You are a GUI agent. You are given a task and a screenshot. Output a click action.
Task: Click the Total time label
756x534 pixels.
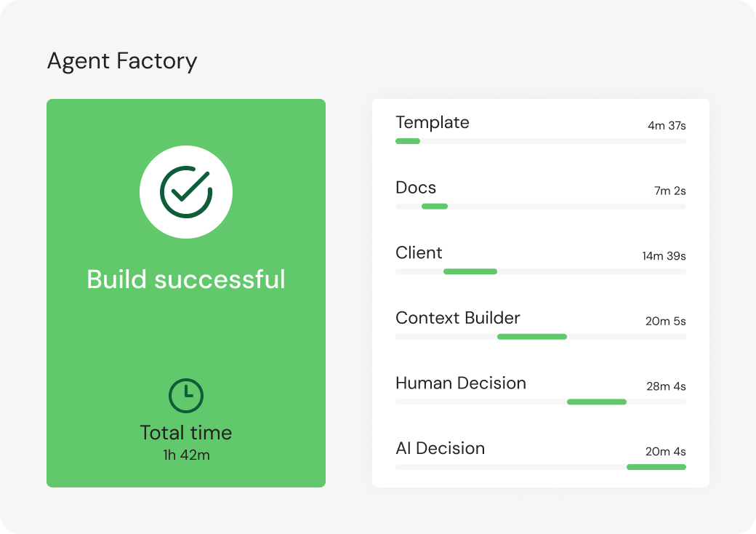pyautogui.click(x=186, y=433)
